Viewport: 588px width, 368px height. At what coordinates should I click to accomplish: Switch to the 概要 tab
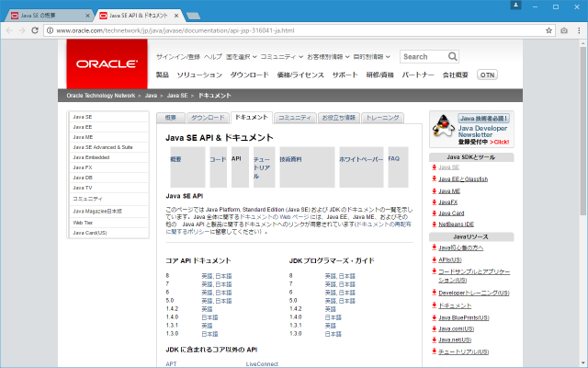click(x=171, y=118)
